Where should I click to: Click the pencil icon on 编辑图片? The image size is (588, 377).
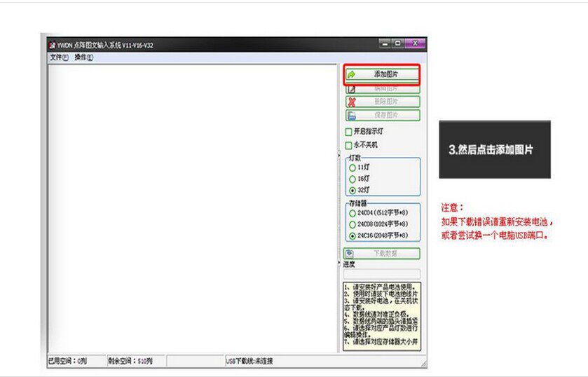(x=351, y=89)
